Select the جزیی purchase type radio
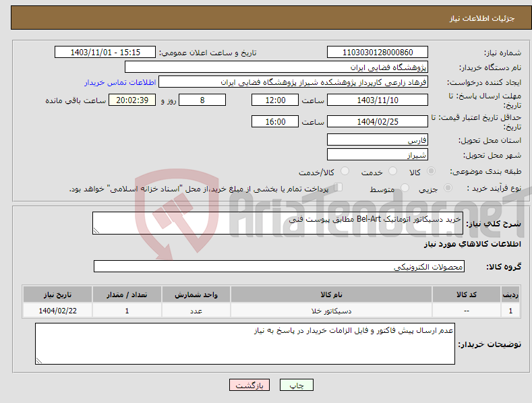 (448, 187)
